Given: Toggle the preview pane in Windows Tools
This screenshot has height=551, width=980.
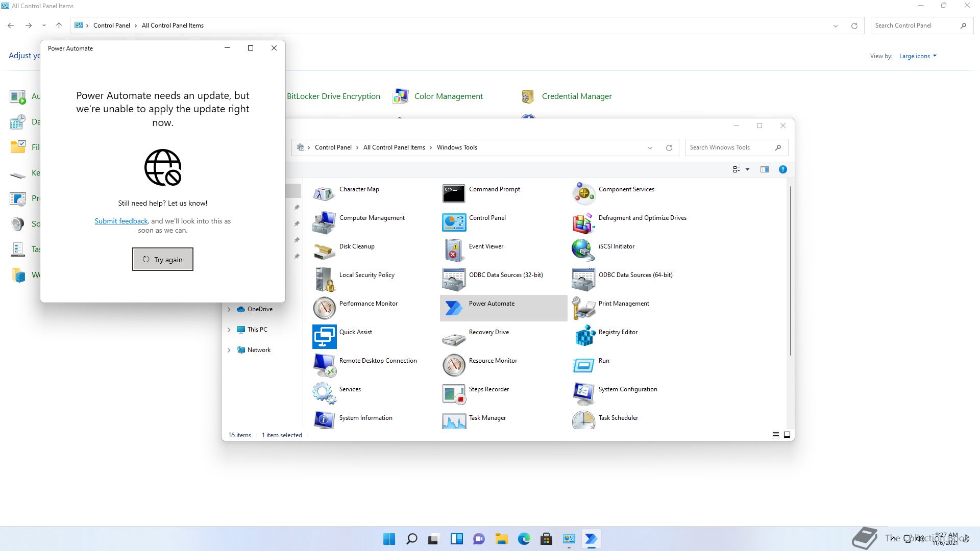Looking at the screenshot, I should 764,169.
